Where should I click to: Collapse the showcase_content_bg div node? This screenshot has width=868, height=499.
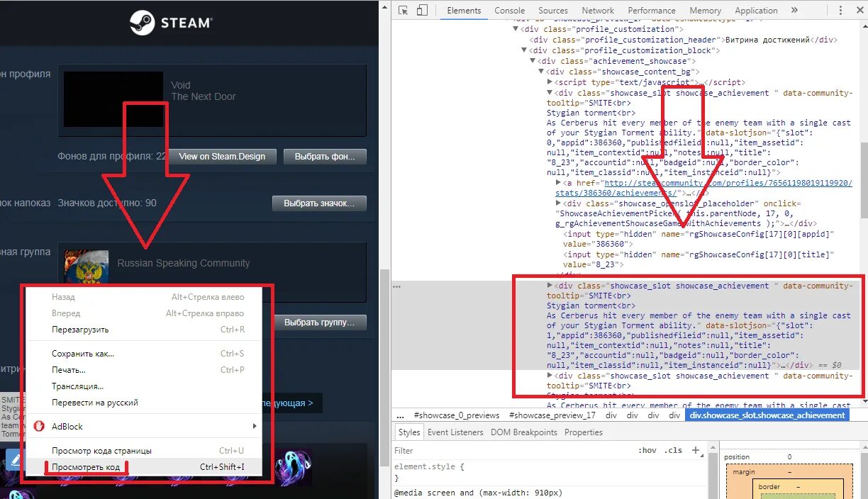[x=541, y=72]
